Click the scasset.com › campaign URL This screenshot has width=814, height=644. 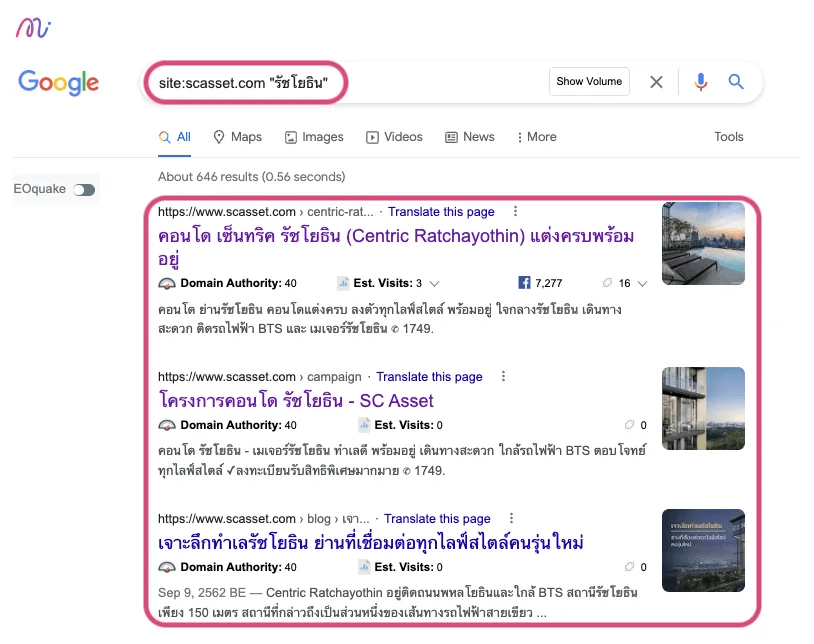coord(260,377)
